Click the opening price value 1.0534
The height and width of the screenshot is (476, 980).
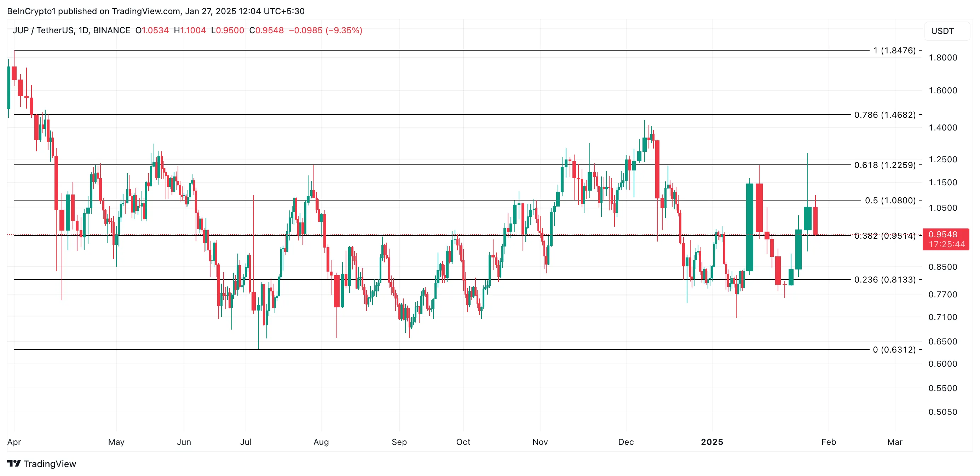coord(155,30)
